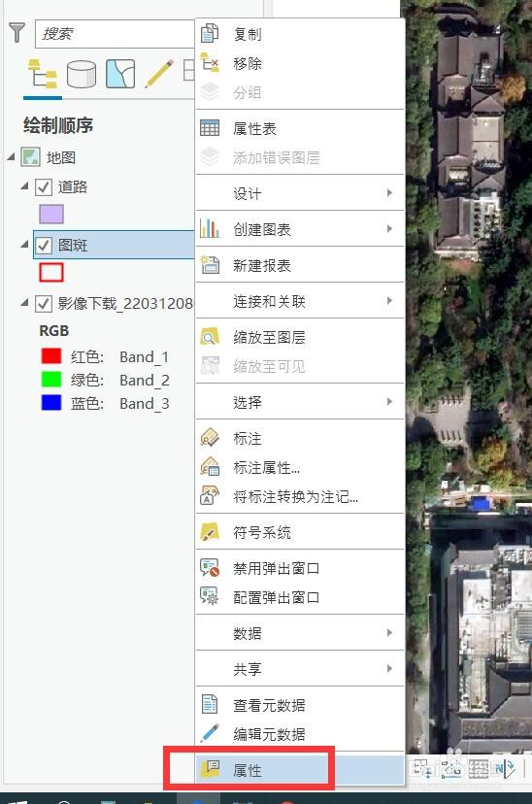Select the 图斑 layer name
This screenshot has width=532, height=804.
72,245
